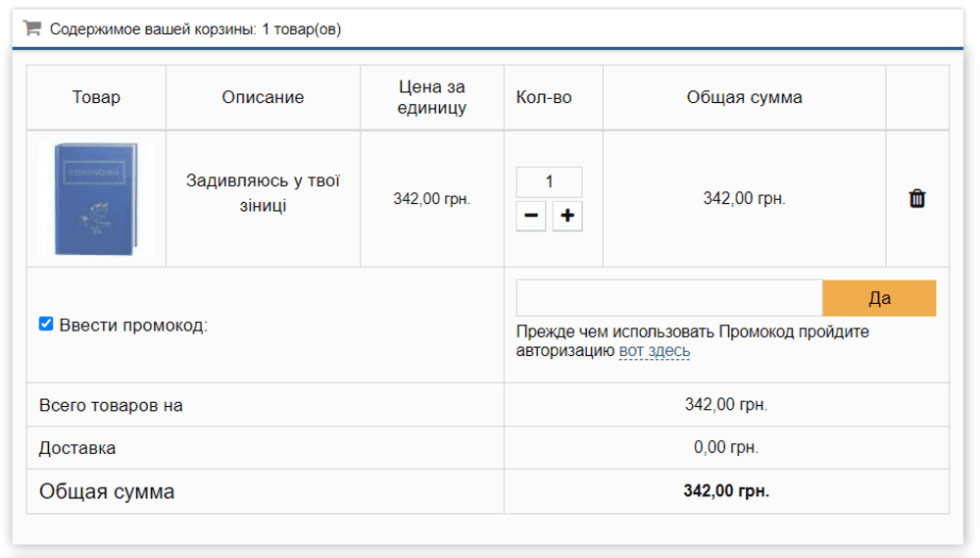Screen dimensions: 980x558
Task: Focus the promo code input field
Action: 668,298
